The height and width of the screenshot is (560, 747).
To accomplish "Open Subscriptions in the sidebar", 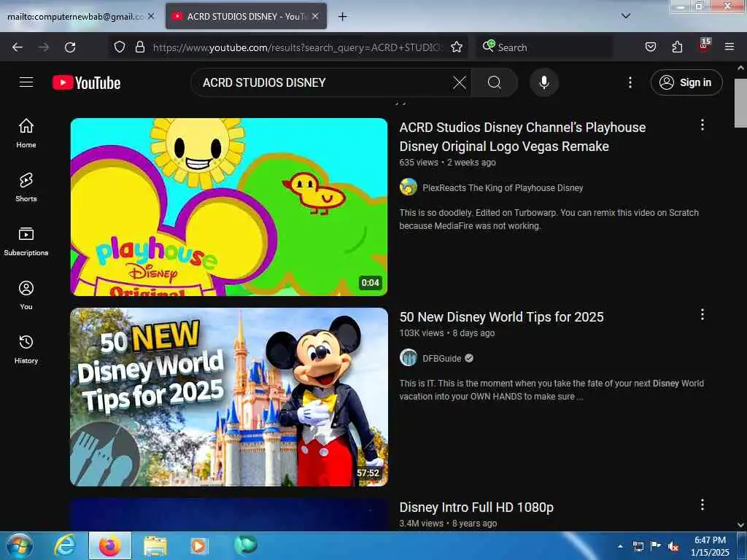I will pyautogui.click(x=26, y=241).
